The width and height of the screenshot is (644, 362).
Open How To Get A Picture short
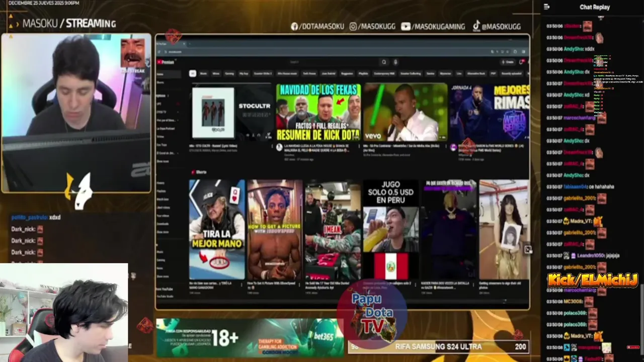(275, 229)
